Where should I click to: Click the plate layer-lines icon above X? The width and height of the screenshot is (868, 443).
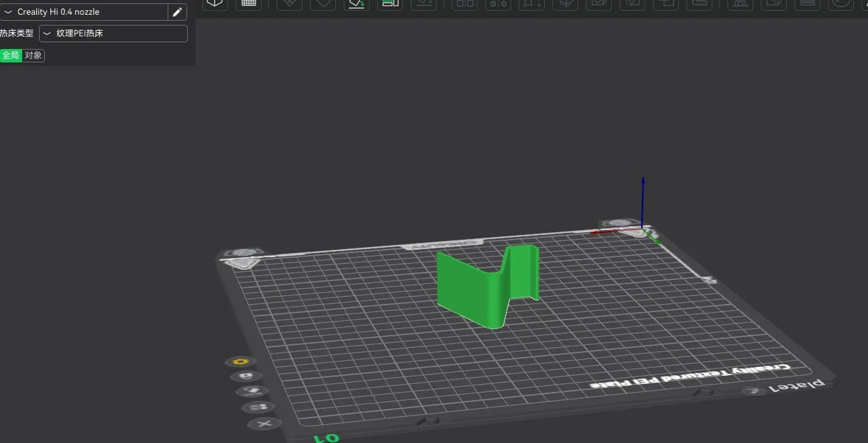tap(258, 407)
